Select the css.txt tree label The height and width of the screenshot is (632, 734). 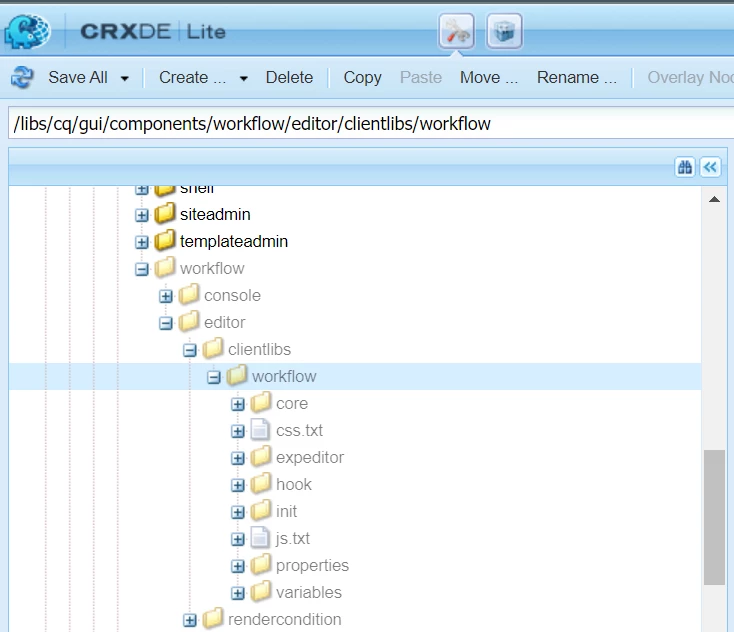[x=299, y=431]
